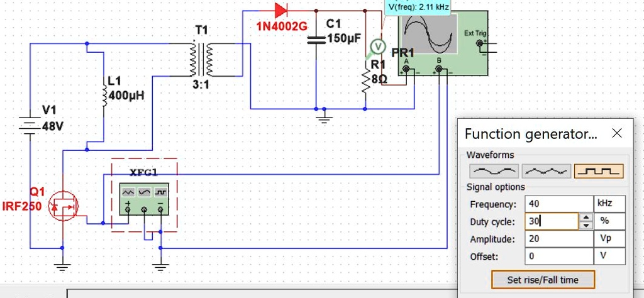644x298 pixels.
Task: Select ground symbol under the capacitor
Action: pos(324,119)
